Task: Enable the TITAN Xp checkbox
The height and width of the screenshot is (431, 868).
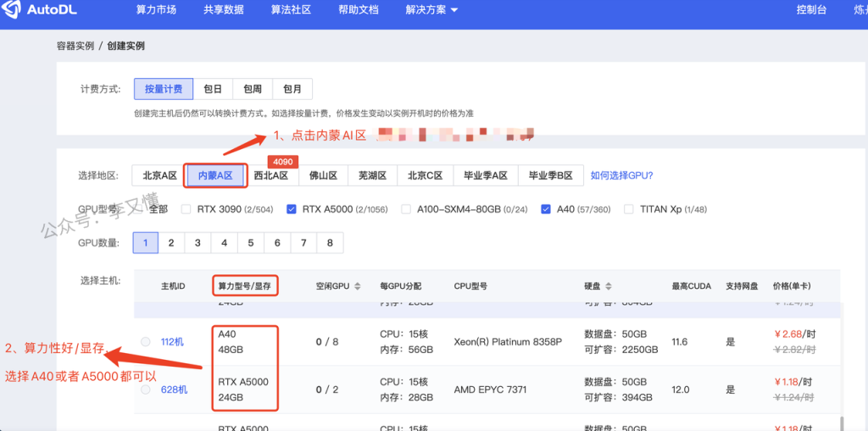Action: [x=629, y=209]
